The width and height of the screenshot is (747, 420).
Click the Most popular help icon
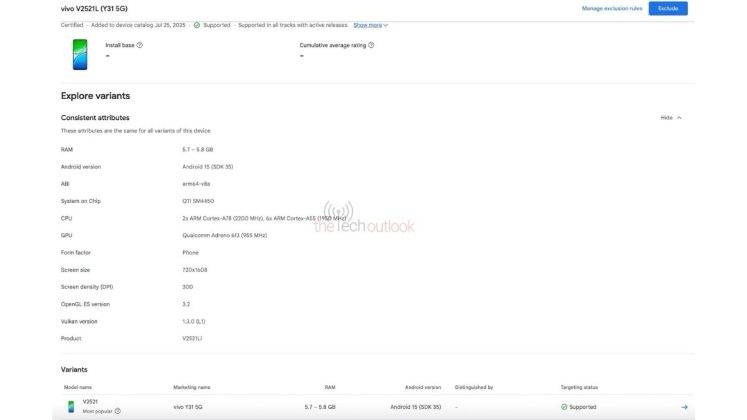[x=117, y=411]
